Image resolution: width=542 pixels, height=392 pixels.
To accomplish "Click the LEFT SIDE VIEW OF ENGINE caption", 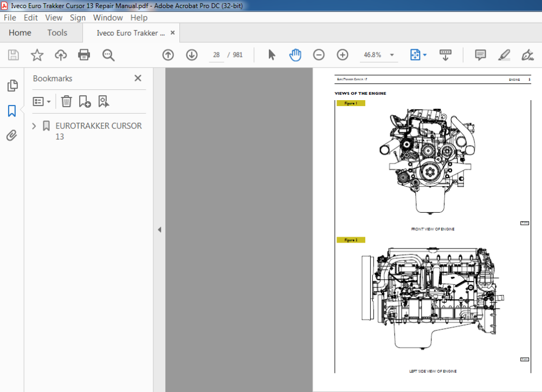I will click(433, 371).
